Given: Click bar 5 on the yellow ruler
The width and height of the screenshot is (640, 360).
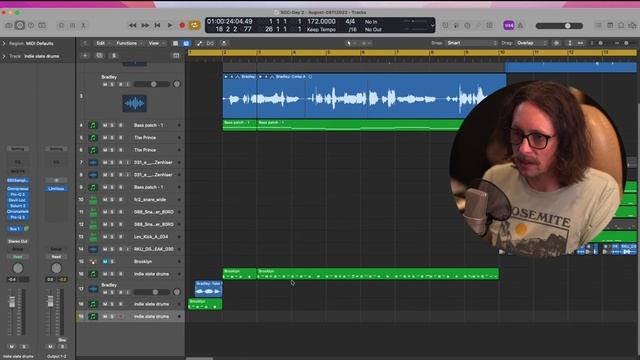Looking at the screenshot, I should pyautogui.click(x=329, y=53).
